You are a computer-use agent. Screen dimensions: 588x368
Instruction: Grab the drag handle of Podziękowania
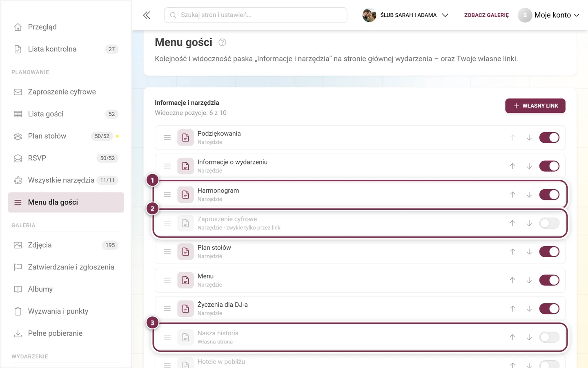tap(167, 138)
